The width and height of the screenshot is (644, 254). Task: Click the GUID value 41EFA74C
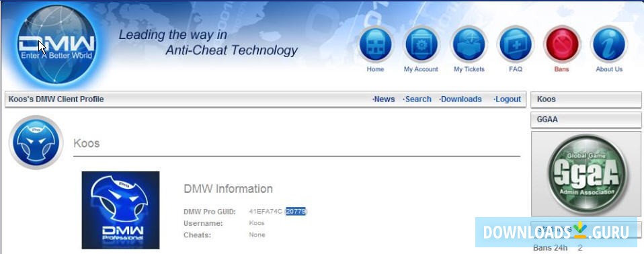tap(266, 211)
